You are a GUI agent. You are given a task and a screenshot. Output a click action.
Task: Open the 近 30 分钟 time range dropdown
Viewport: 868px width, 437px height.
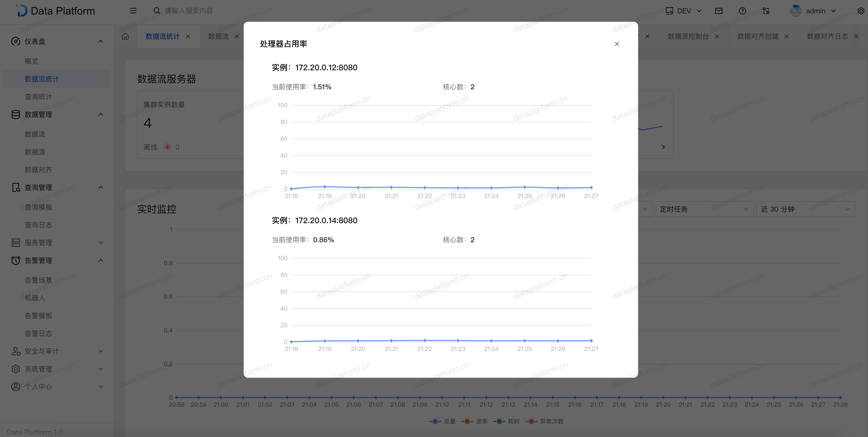point(805,209)
